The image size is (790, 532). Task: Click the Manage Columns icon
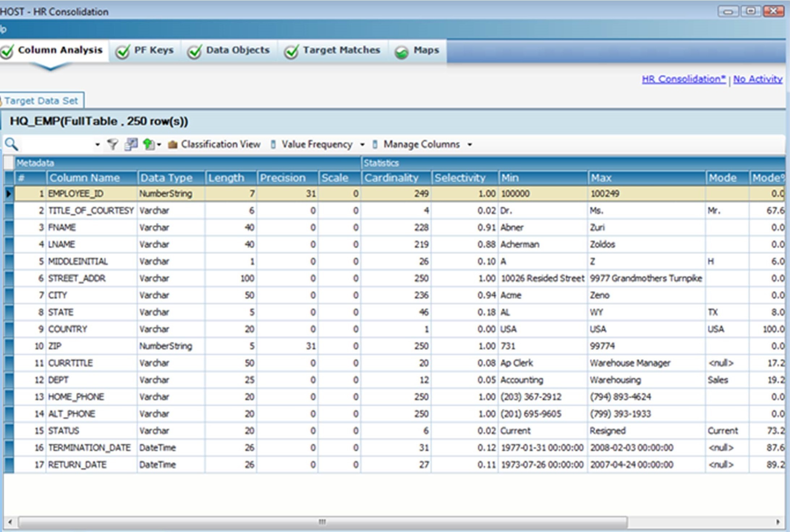click(375, 145)
